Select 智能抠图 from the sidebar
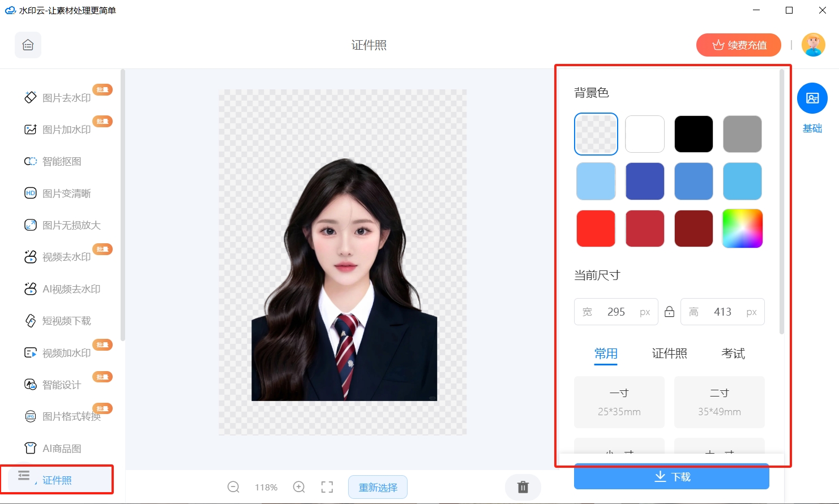The image size is (839, 504). 53,161
